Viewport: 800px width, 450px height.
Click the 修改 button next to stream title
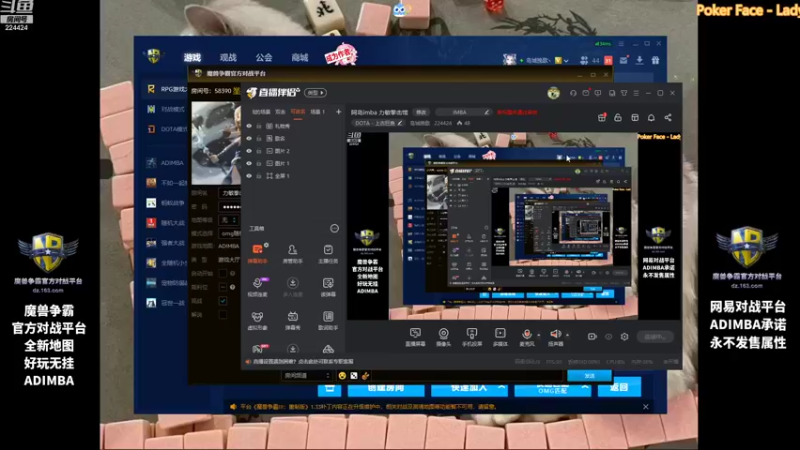421,112
